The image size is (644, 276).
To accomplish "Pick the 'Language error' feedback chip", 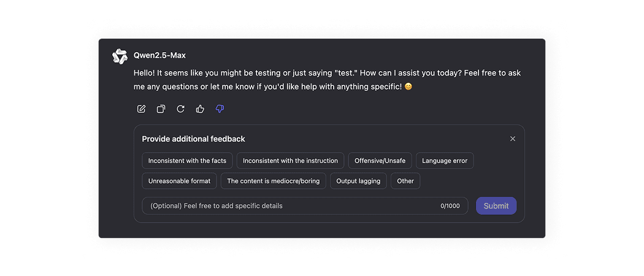I will [x=445, y=161].
